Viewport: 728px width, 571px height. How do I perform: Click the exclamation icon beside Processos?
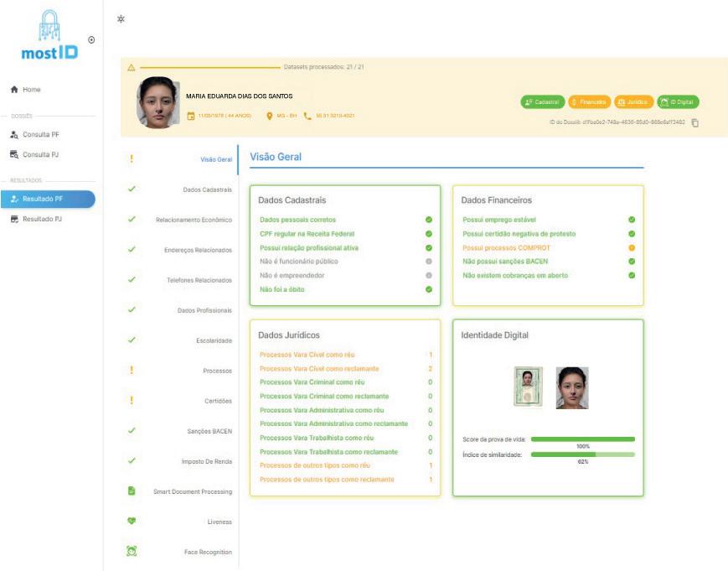pyautogui.click(x=132, y=371)
